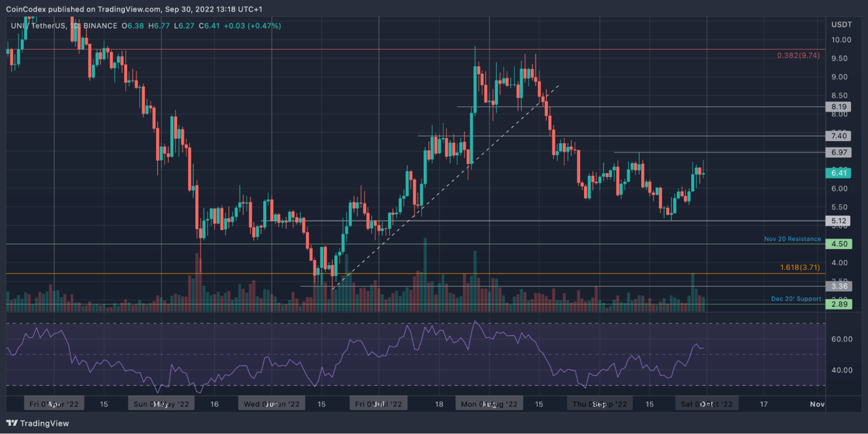Click the Nov 20 Resistance label
The image size is (868, 434).
(x=792, y=239)
